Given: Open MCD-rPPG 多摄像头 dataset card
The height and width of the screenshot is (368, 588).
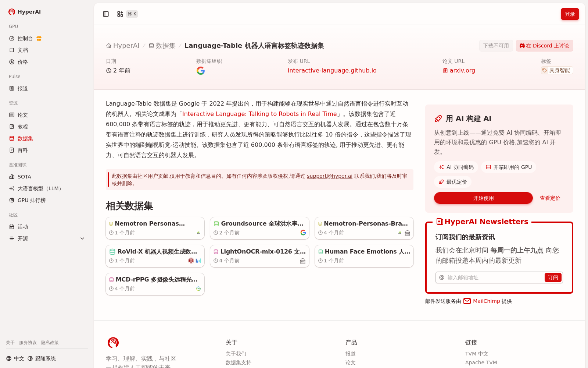Looking at the screenshot, I should point(155,284).
